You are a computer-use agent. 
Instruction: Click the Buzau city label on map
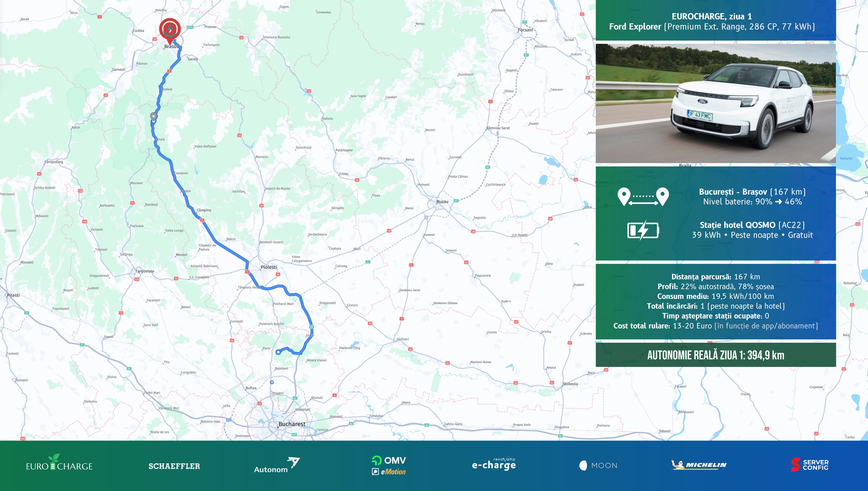coord(442,202)
